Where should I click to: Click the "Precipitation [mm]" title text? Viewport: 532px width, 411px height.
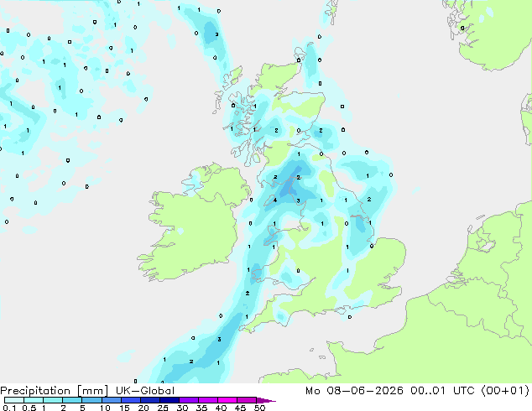coord(54,391)
